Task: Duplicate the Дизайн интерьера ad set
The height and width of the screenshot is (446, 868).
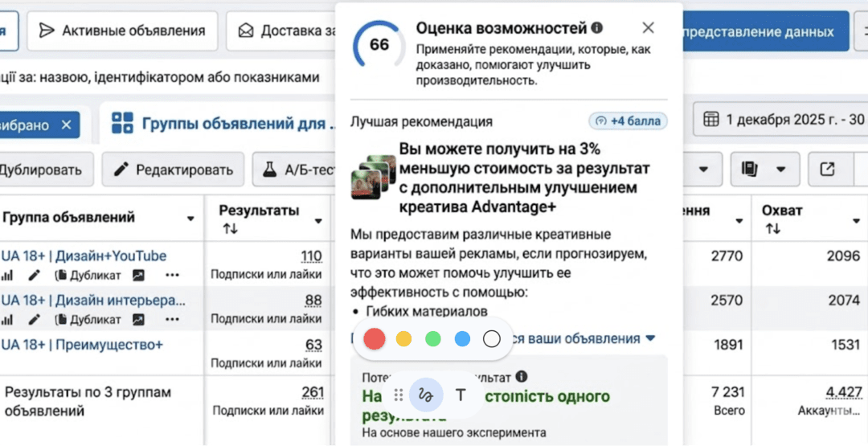Action: pyautogui.click(x=88, y=319)
